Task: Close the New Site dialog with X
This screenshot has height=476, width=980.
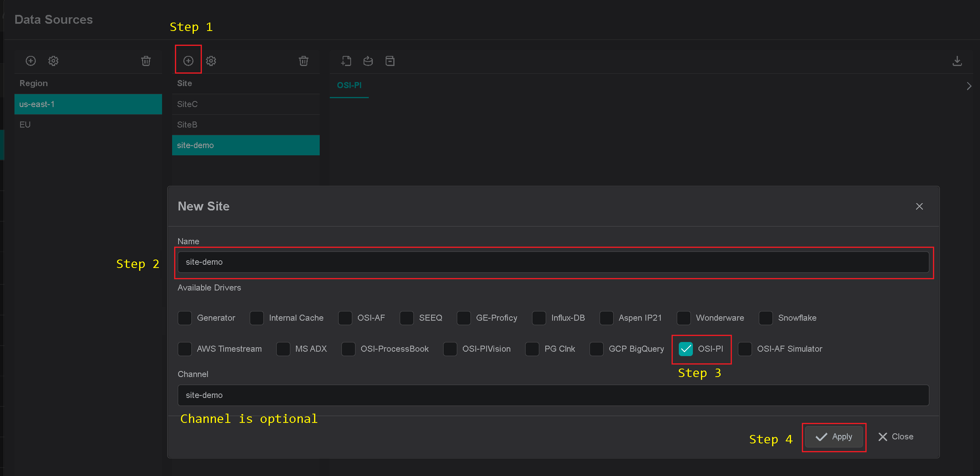Action: (x=919, y=206)
